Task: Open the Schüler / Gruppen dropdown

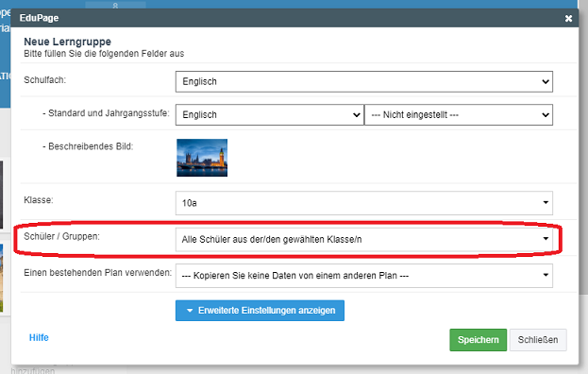Action: (x=364, y=239)
